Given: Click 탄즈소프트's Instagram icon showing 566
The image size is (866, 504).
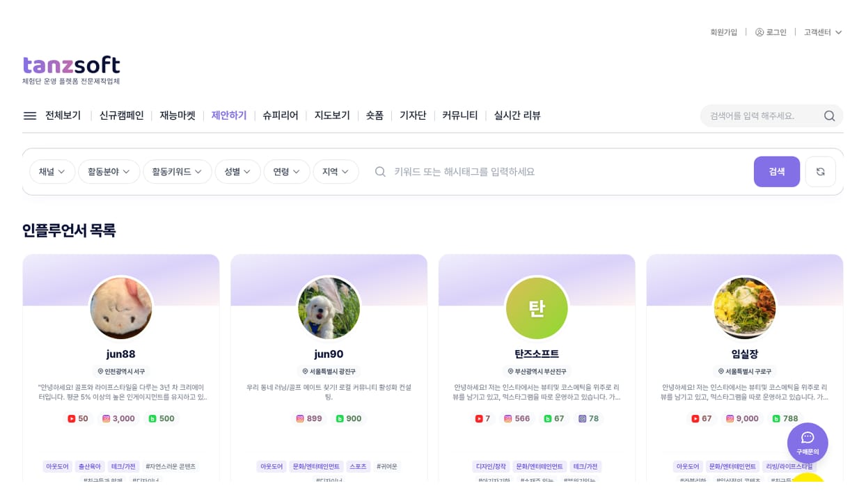Looking at the screenshot, I should [x=508, y=418].
